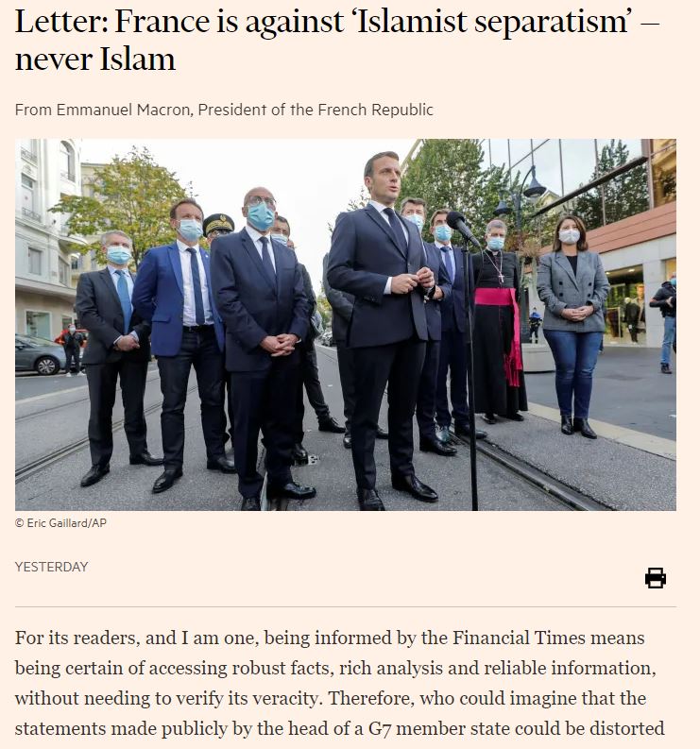Click 'G7' in the article text
The image size is (700, 749).
(x=381, y=729)
